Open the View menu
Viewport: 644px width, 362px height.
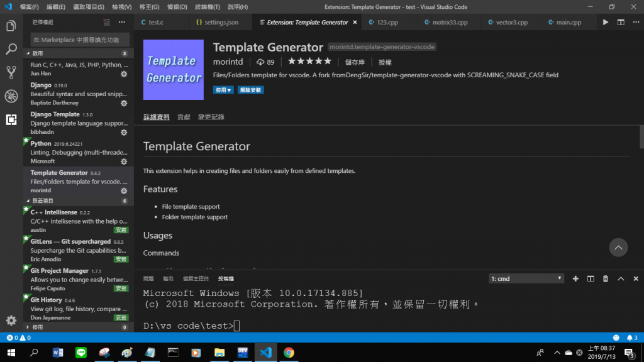[x=122, y=7]
